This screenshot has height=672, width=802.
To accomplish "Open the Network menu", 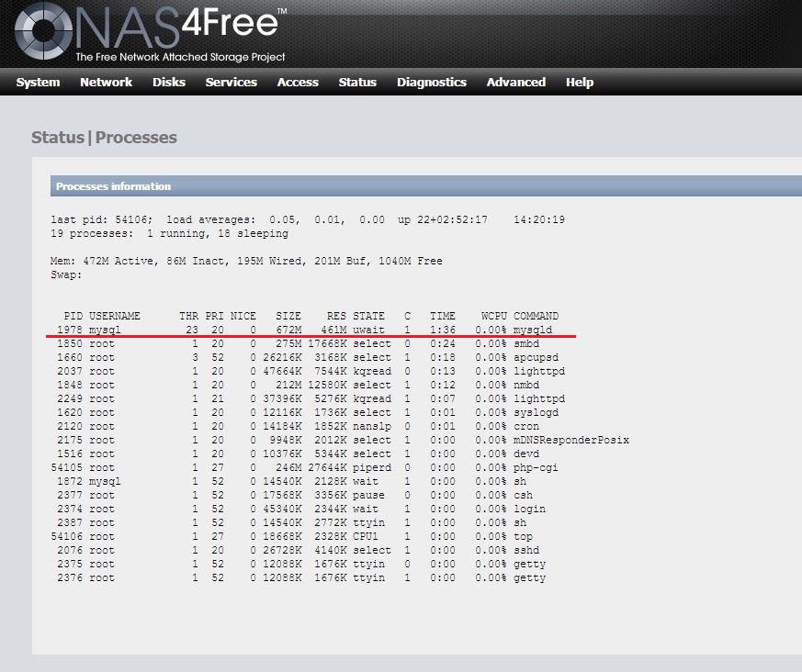I will point(106,83).
